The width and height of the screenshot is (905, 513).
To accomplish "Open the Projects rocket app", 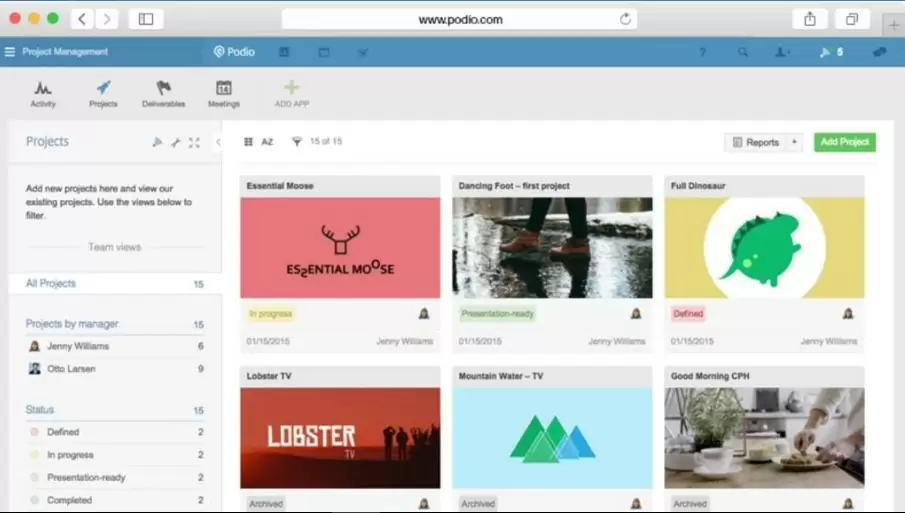I will pos(103,94).
